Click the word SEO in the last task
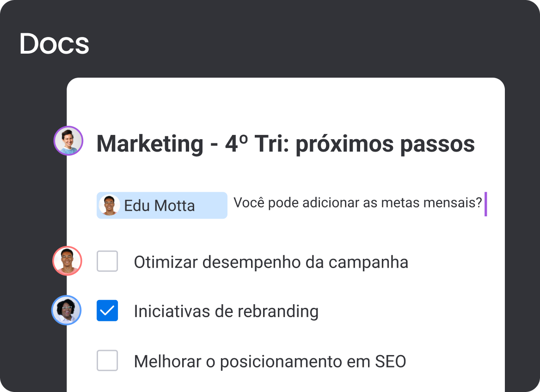 (391, 361)
